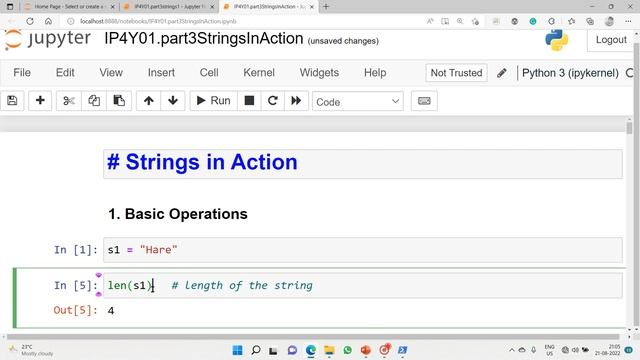640x360 pixels.
Task: Move selected cell up arrow
Action: (x=149, y=100)
